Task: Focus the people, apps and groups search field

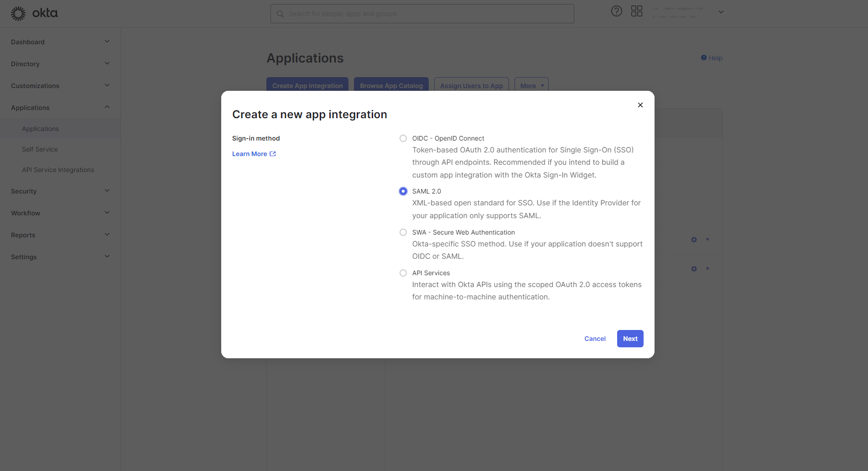Action: [422, 14]
